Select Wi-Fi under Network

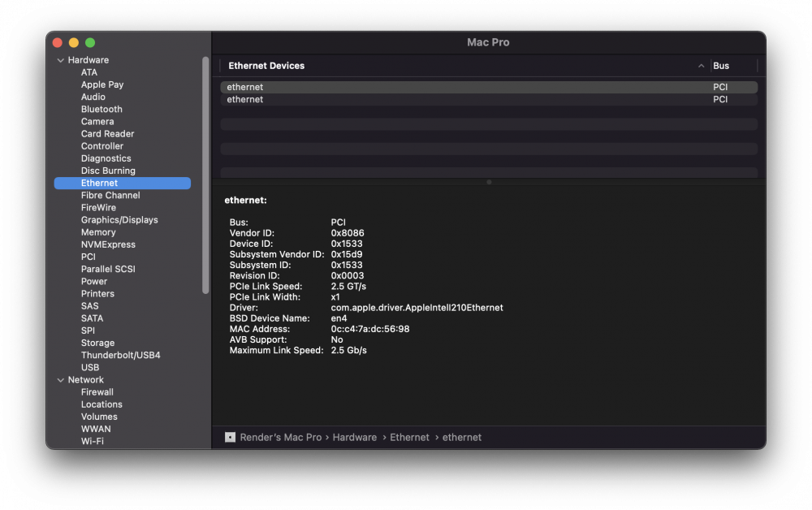pyautogui.click(x=93, y=442)
